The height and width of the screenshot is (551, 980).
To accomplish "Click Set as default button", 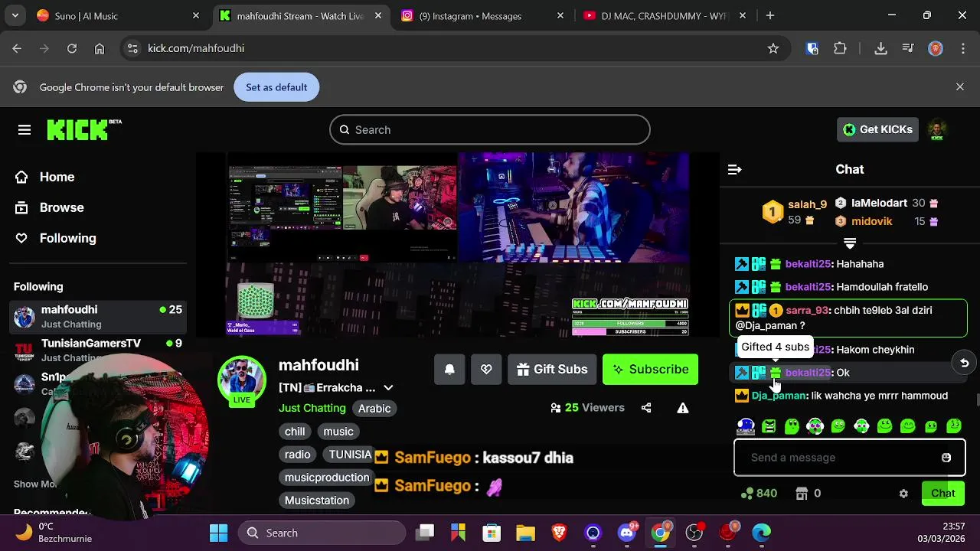I will tap(276, 87).
